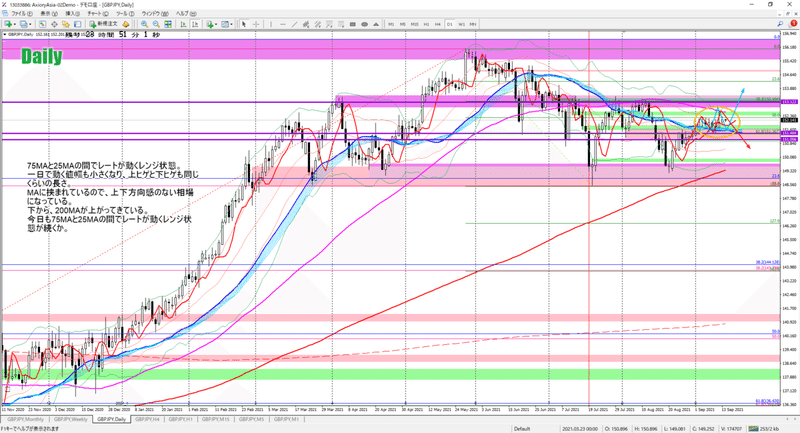
Task: Switch to GBPJPY,Monthly chart tab
Action: point(25,419)
